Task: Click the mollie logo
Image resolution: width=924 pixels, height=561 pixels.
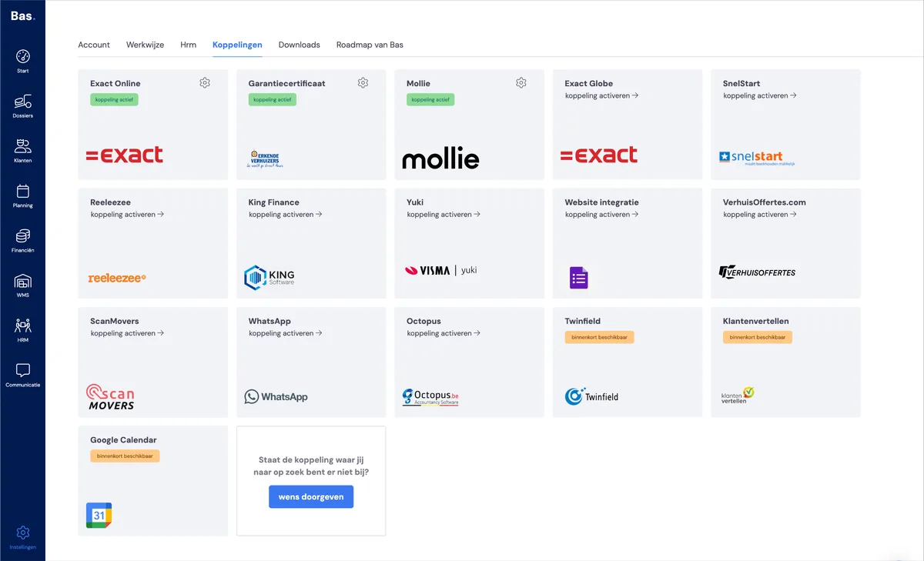Action: pyautogui.click(x=440, y=159)
